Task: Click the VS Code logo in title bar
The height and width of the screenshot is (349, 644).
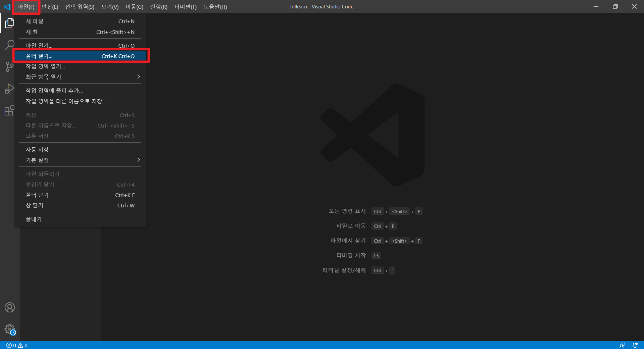Action: 7,7
